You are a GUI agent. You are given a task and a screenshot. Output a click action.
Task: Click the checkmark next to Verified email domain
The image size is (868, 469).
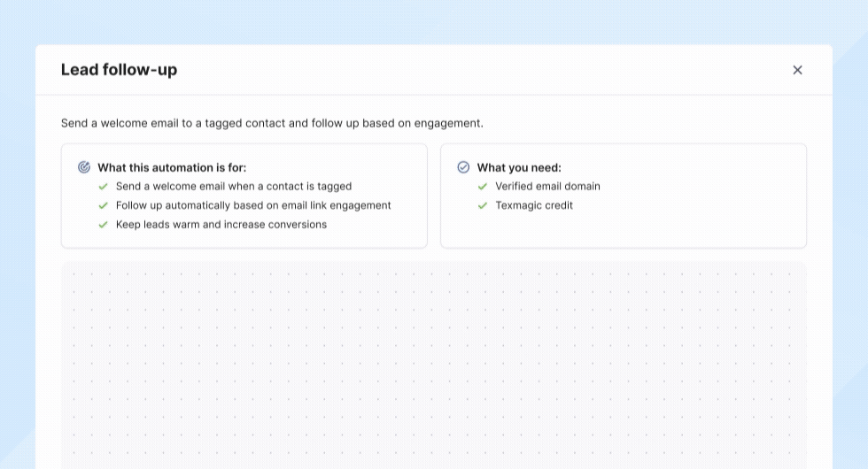[483, 187]
